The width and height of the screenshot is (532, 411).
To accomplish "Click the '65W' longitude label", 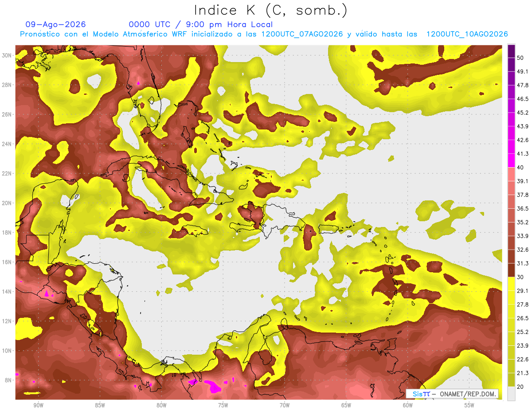I will pos(346,405).
